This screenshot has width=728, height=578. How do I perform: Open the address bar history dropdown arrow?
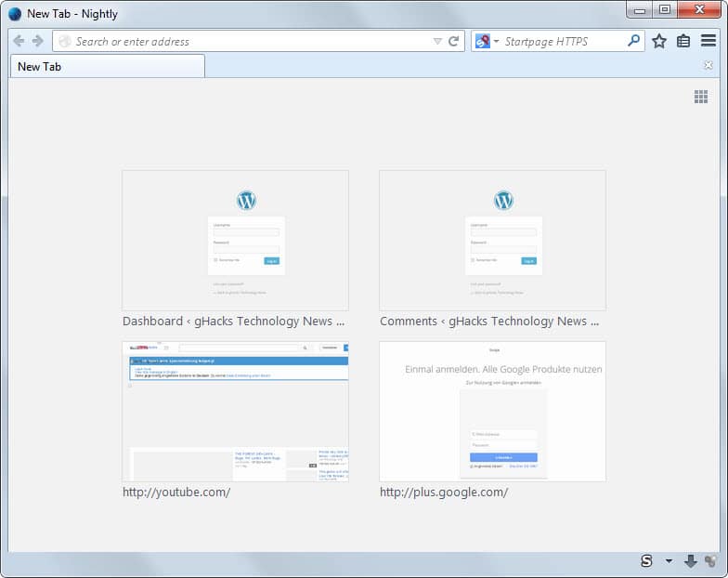pos(436,41)
